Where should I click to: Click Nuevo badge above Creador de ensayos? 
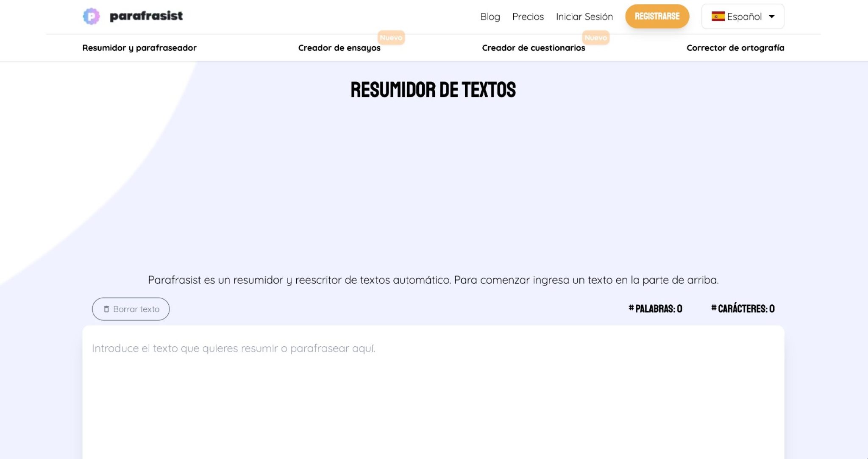coord(391,38)
